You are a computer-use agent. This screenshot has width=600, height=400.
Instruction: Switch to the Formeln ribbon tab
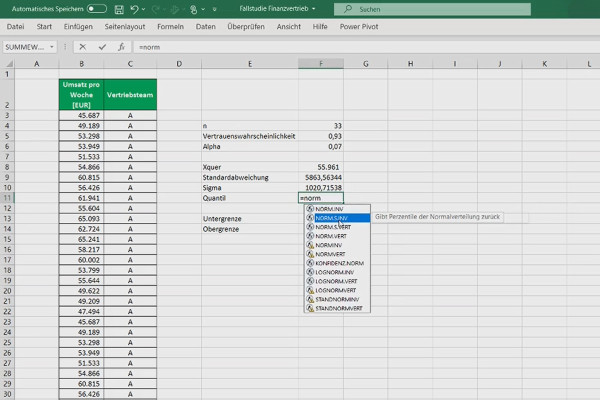170,26
